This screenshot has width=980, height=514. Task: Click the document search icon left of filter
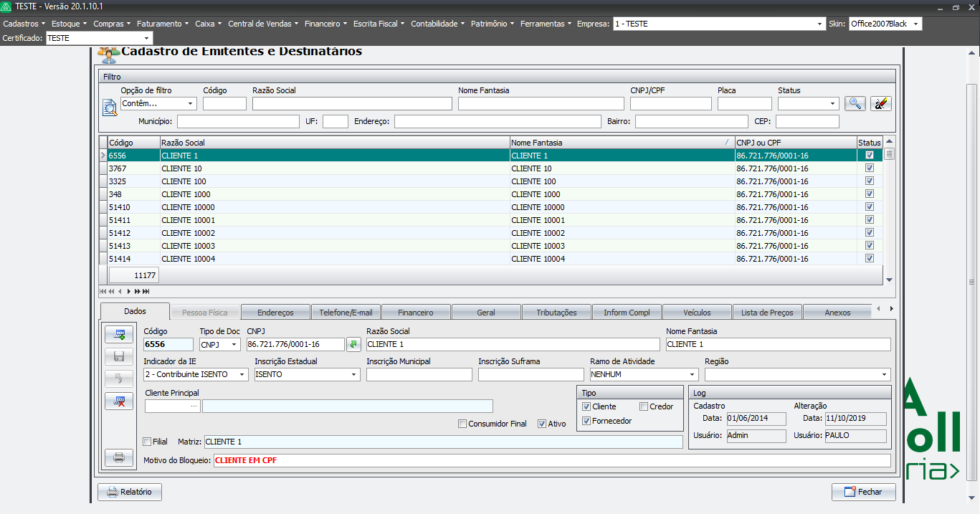[x=110, y=108]
